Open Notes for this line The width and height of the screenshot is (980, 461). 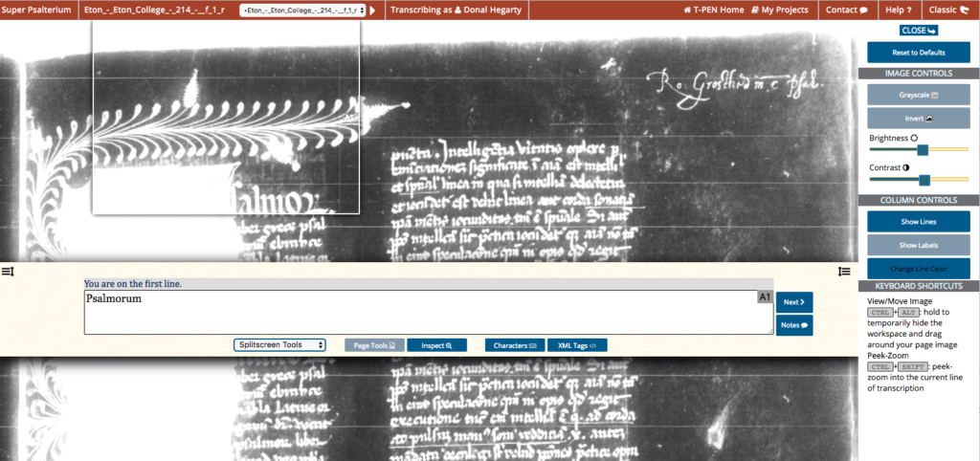pyautogui.click(x=794, y=325)
